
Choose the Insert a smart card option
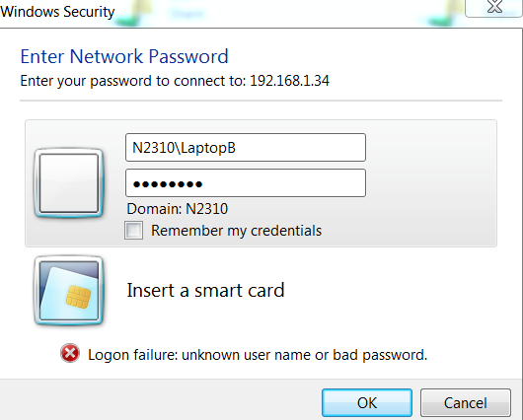pos(205,290)
